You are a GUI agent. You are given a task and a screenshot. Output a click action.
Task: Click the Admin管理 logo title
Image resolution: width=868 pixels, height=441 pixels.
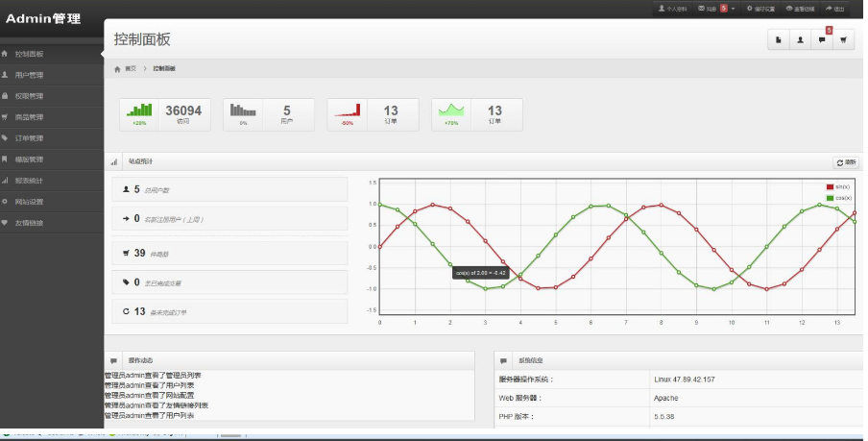[43, 19]
